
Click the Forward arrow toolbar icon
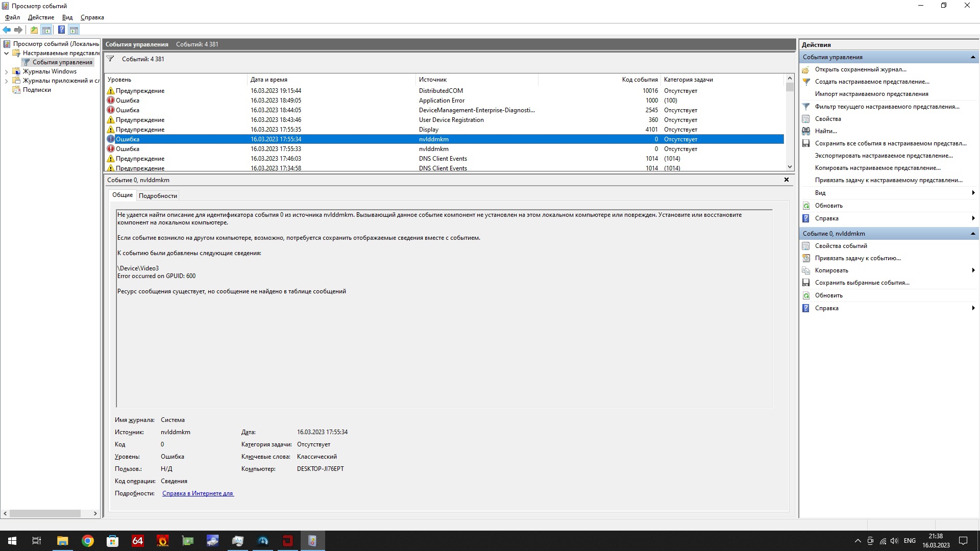18,30
